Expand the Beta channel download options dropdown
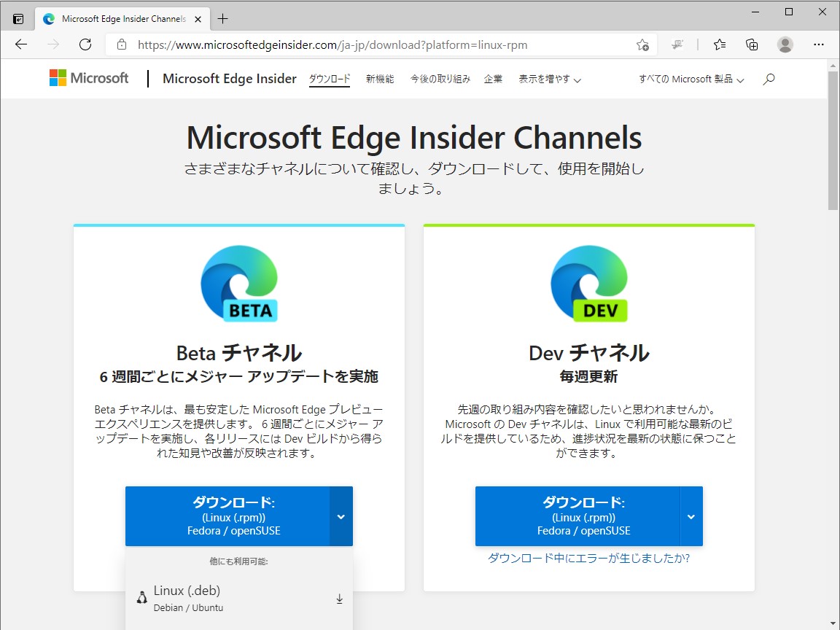840x630 pixels. (341, 516)
